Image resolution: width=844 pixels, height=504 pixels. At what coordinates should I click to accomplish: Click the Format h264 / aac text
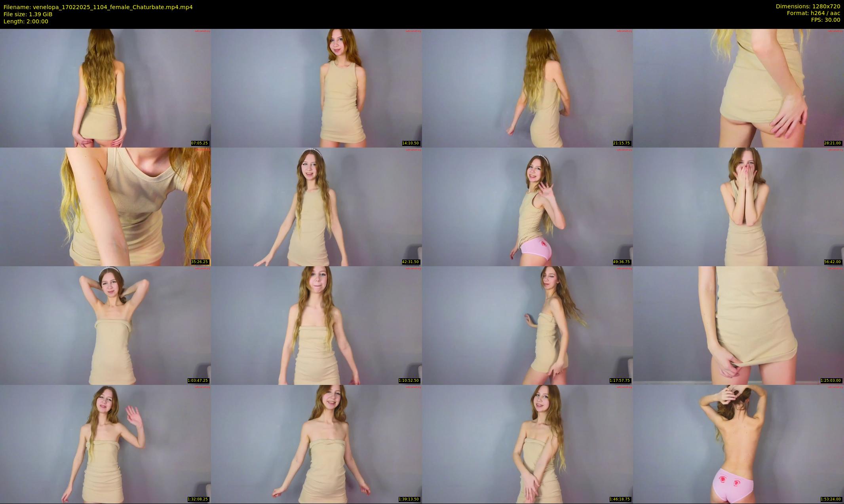point(813,13)
